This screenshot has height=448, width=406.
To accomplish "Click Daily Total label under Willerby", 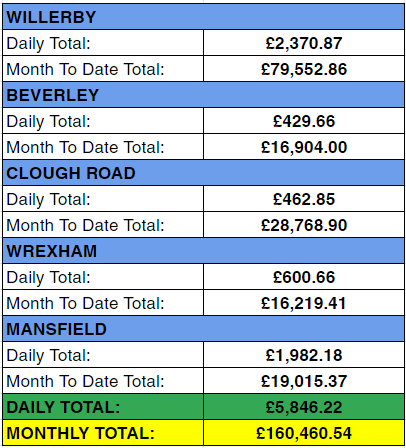I will click(103, 43).
